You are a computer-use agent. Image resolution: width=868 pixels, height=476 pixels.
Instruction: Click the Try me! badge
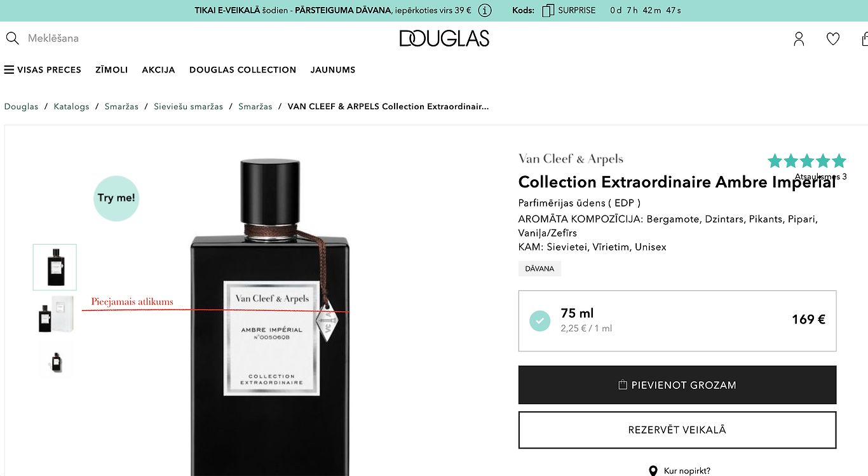(116, 198)
